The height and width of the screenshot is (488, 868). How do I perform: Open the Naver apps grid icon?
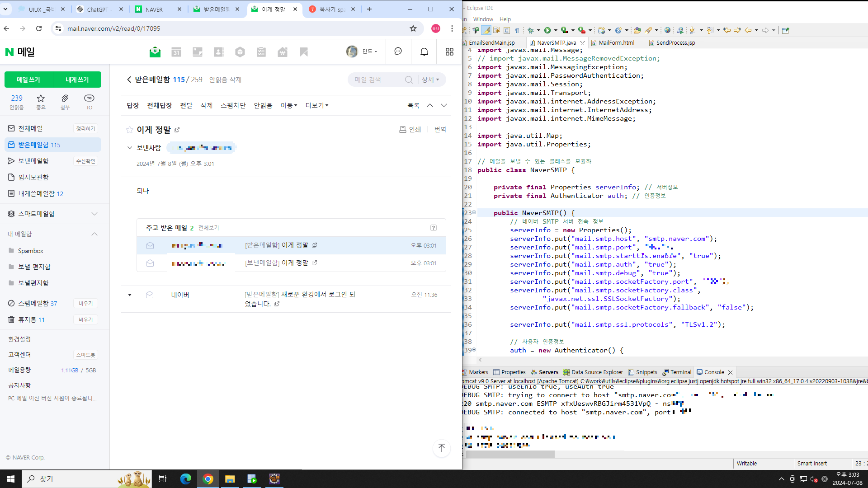(449, 52)
